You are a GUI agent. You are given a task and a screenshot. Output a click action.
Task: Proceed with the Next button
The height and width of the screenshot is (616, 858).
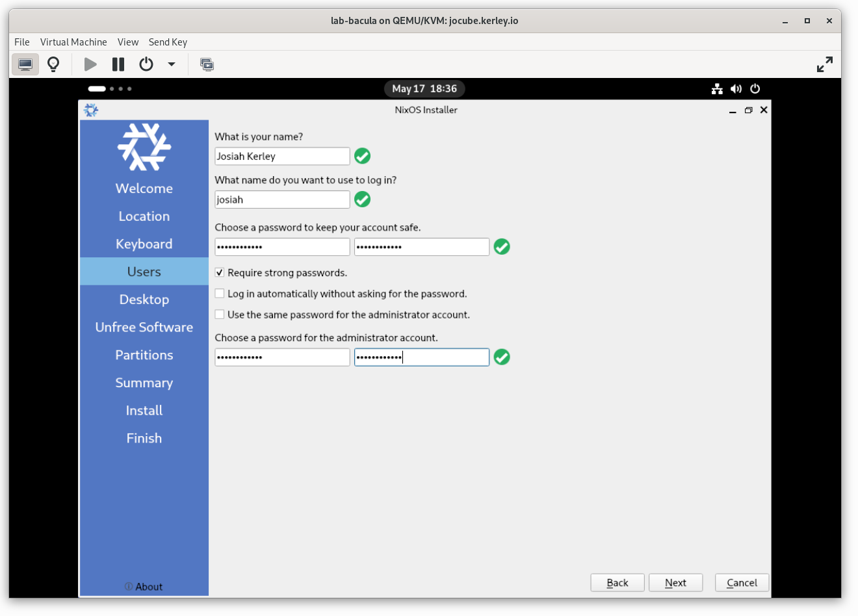pyautogui.click(x=676, y=583)
